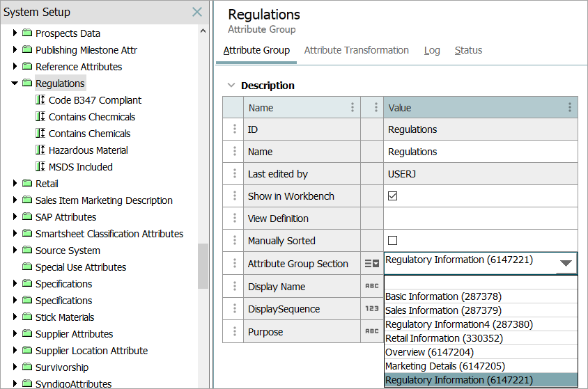Screen dimensions: 588x389
Task: Select Hazardous Material in the tree
Action: click(x=88, y=150)
